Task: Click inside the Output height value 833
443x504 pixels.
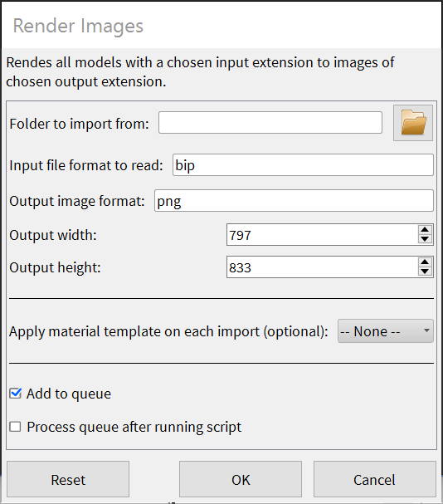Action: tap(322, 267)
